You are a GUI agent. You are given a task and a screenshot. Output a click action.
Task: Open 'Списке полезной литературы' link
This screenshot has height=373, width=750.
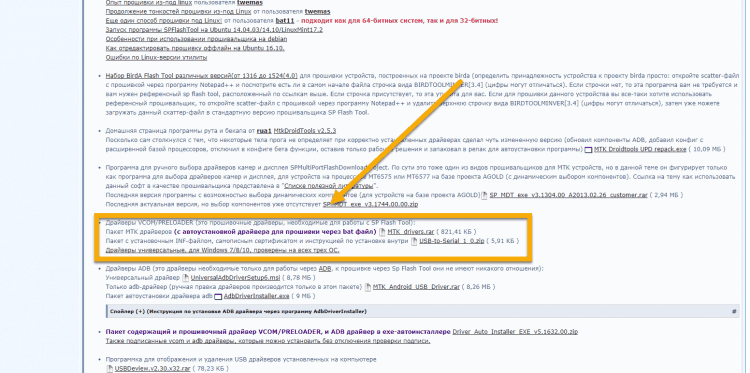pos(328,186)
